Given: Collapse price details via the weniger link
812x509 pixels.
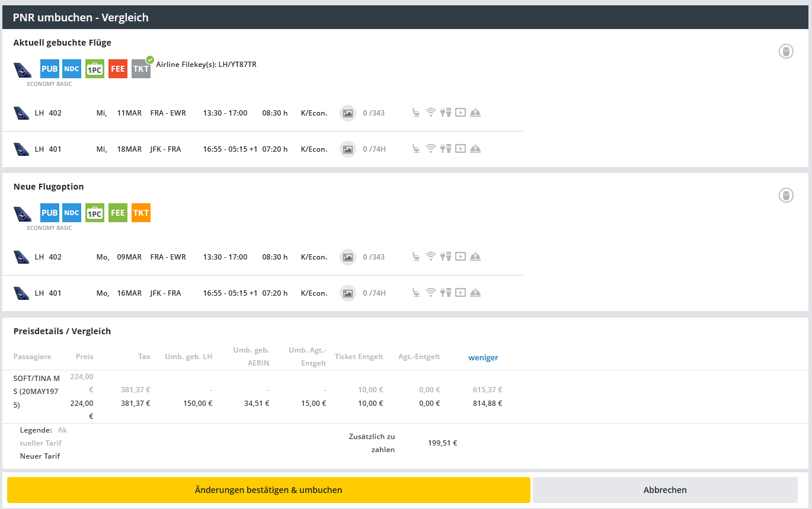Looking at the screenshot, I should pos(483,357).
